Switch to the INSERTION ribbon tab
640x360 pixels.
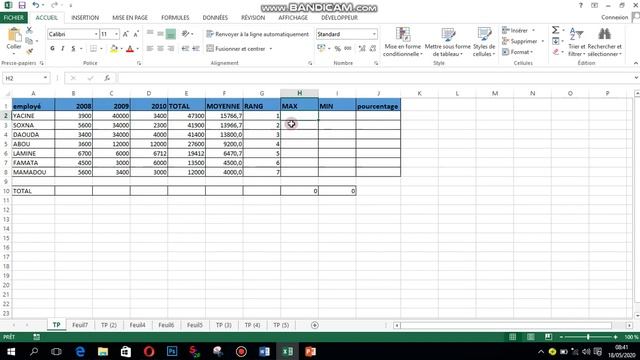(85, 18)
